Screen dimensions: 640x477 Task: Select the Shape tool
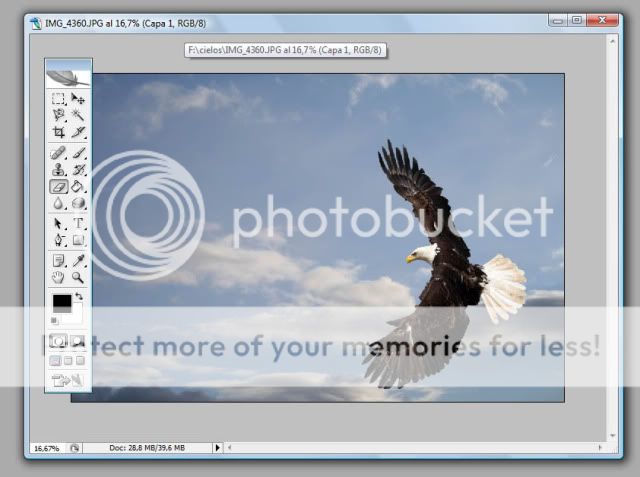[78, 240]
